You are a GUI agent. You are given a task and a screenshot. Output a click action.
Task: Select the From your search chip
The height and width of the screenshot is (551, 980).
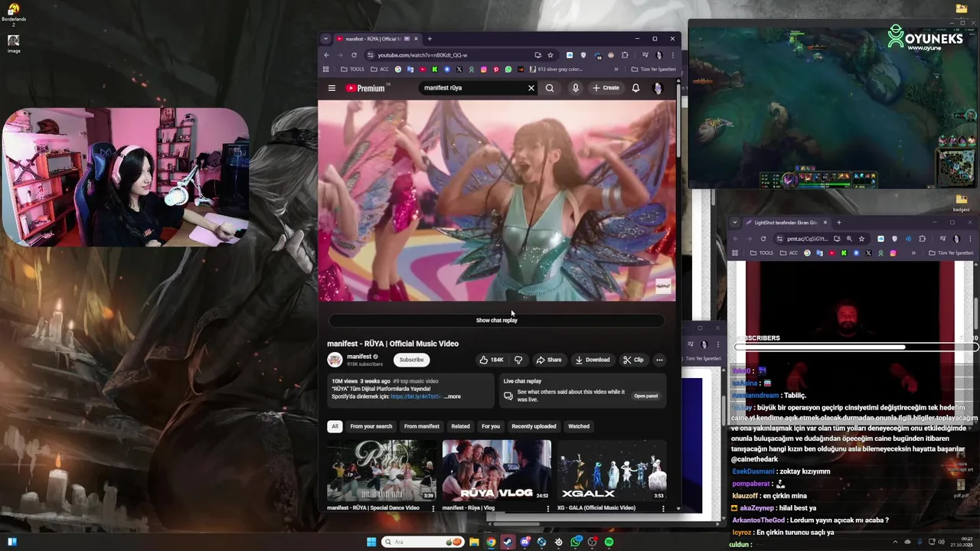pyautogui.click(x=371, y=426)
